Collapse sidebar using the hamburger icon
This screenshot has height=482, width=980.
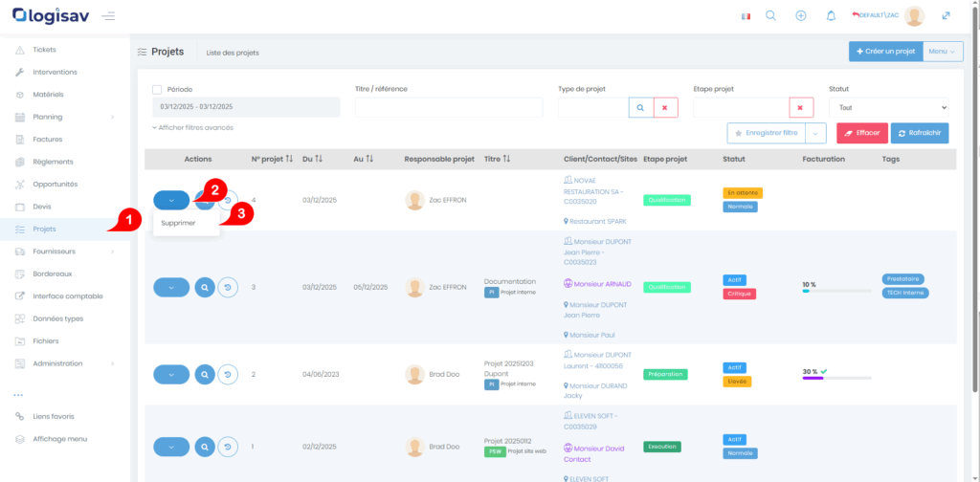point(108,16)
